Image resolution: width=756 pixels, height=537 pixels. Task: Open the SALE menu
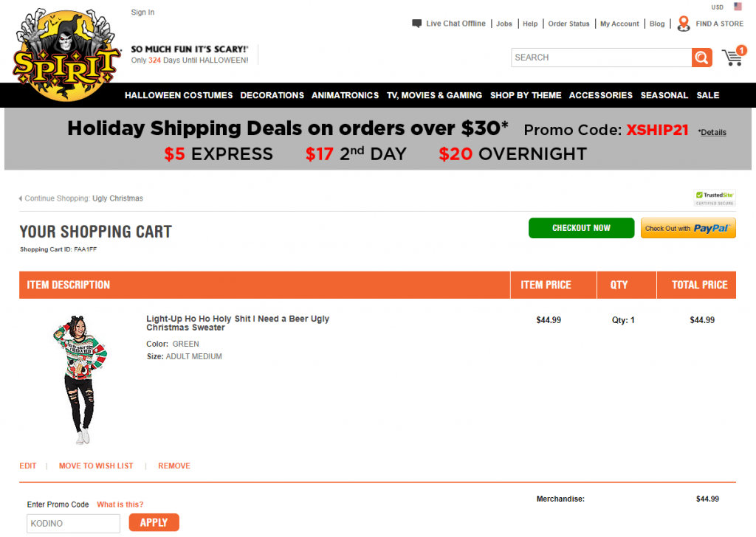[707, 95]
